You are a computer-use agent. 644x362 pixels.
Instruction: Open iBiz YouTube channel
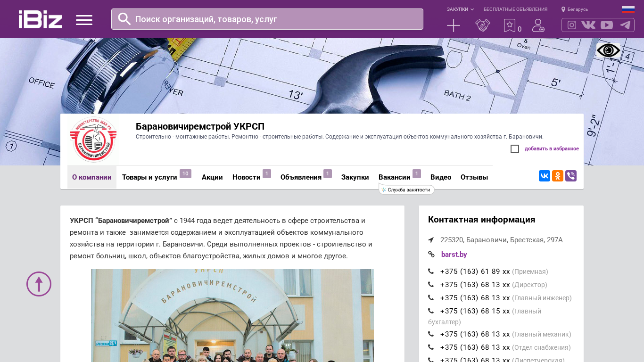tap(607, 25)
